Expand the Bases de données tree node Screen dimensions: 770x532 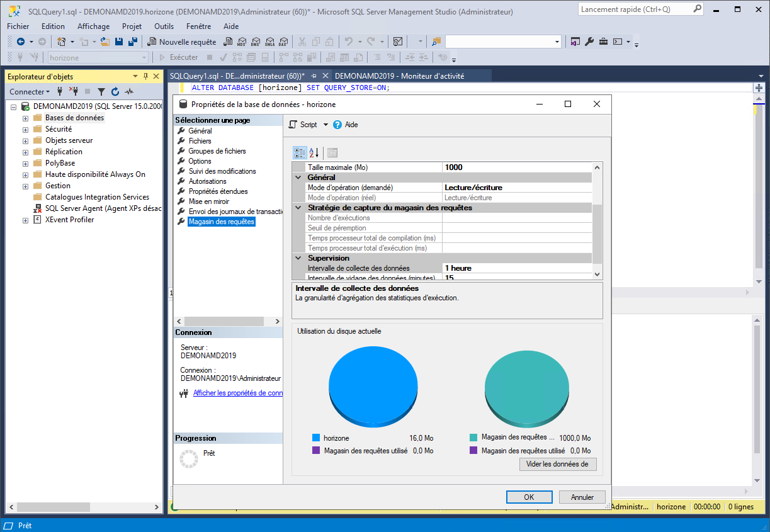(x=25, y=118)
